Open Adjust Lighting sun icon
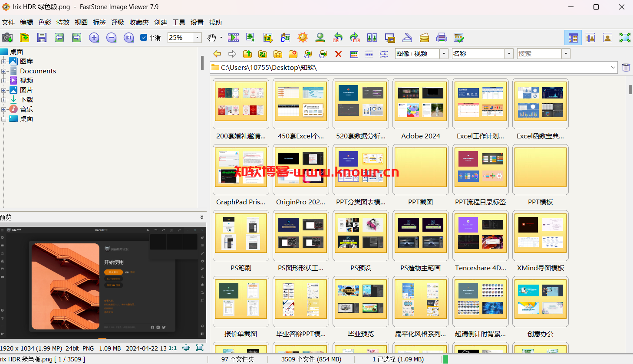 [x=303, y=38]
